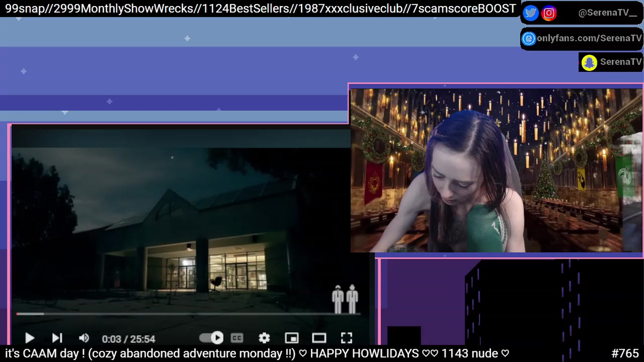Skip to the next video
The height and width of the screenshot is (362, 644).
click(x=57, y=338)
